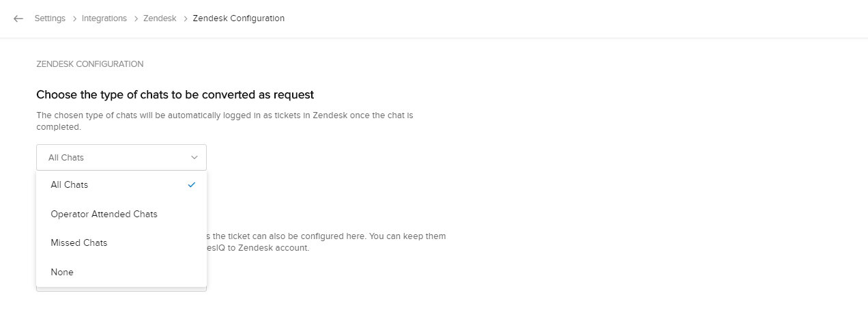Open the Integrations breadcrumb link
Screen dimensions: 868x319
coord(104,18)
